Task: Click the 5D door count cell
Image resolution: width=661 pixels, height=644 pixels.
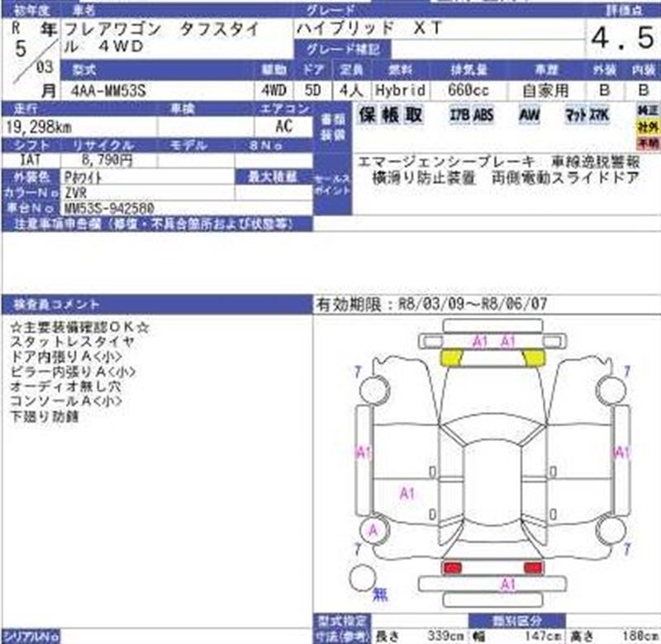Action: (x=313, y=91)
